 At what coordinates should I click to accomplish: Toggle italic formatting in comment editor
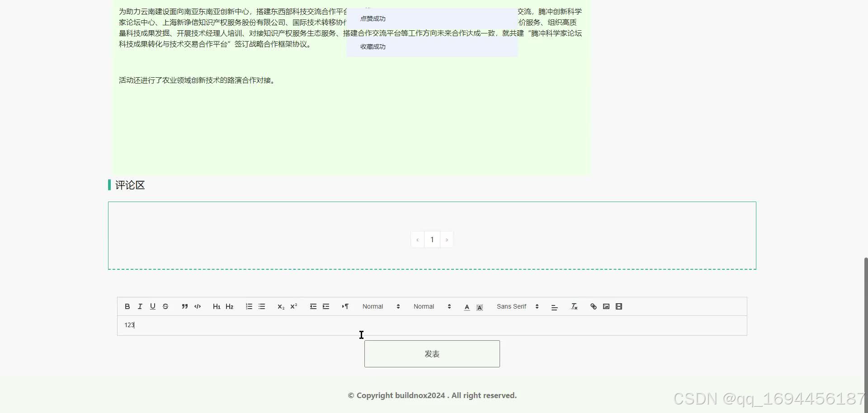140,306
